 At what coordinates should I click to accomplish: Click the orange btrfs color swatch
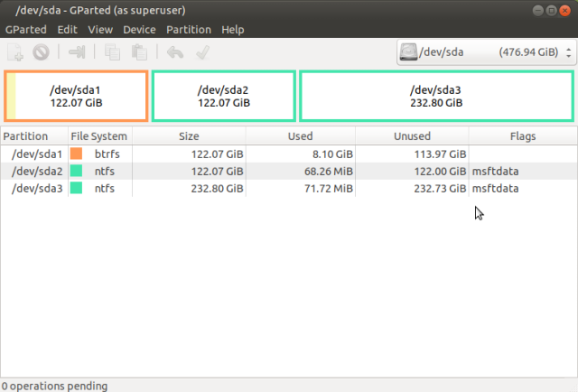[x=77, y=154]
